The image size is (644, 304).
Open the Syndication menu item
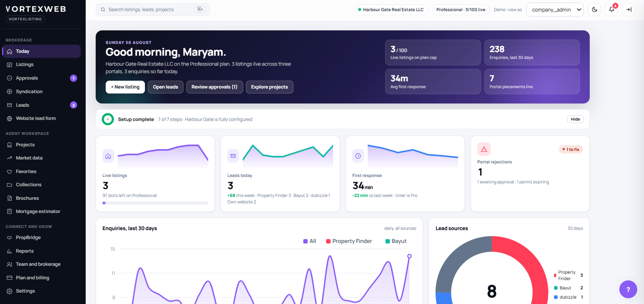[41, 92]
